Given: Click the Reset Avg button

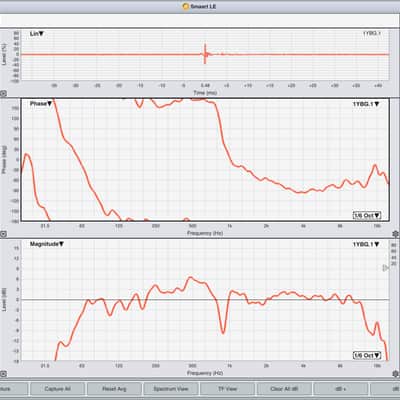Looking at the screenshot, I should click(x=114, y=389).
